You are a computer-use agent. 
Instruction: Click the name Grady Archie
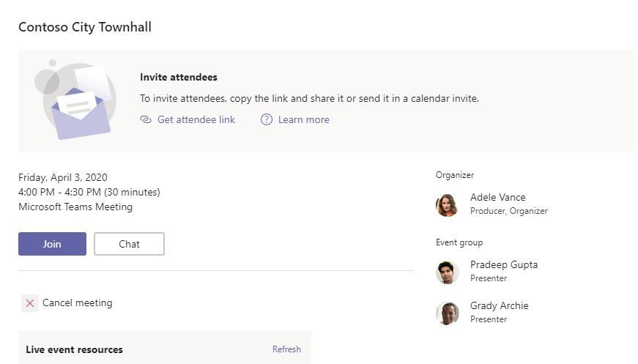point(499,305)
